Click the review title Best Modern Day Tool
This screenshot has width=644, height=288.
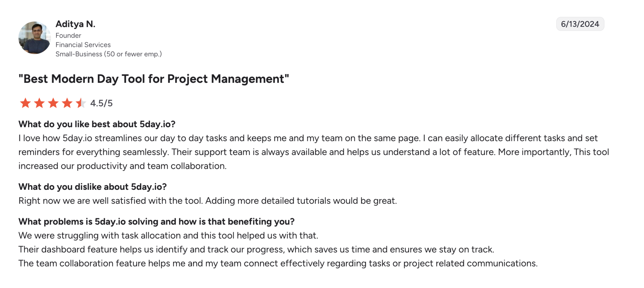point(154,79)
